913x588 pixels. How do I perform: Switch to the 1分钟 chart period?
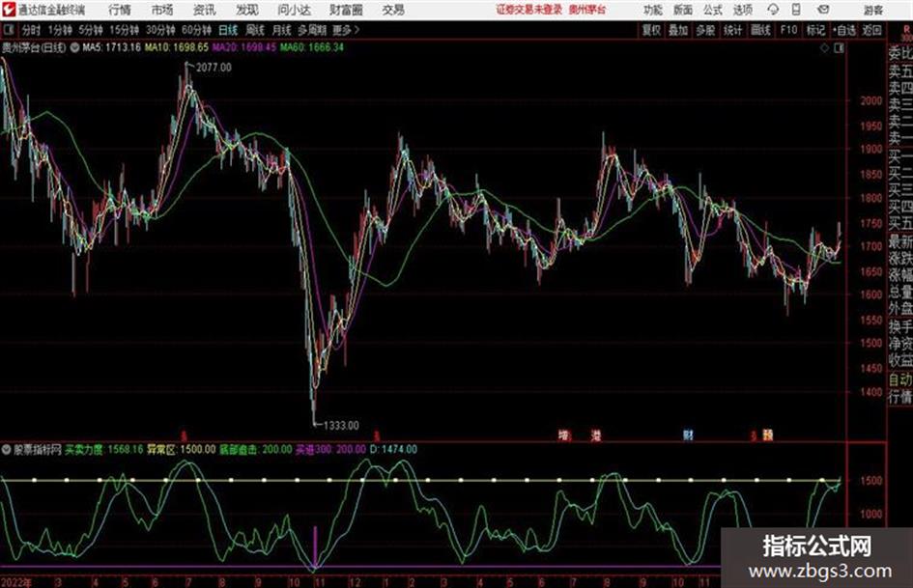(59, 30)
